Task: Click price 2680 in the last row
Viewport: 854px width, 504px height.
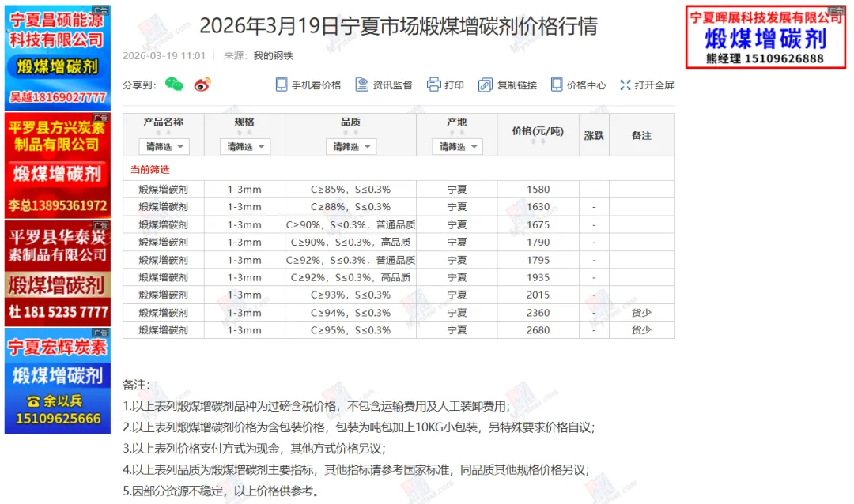Action: pos(537,330)
